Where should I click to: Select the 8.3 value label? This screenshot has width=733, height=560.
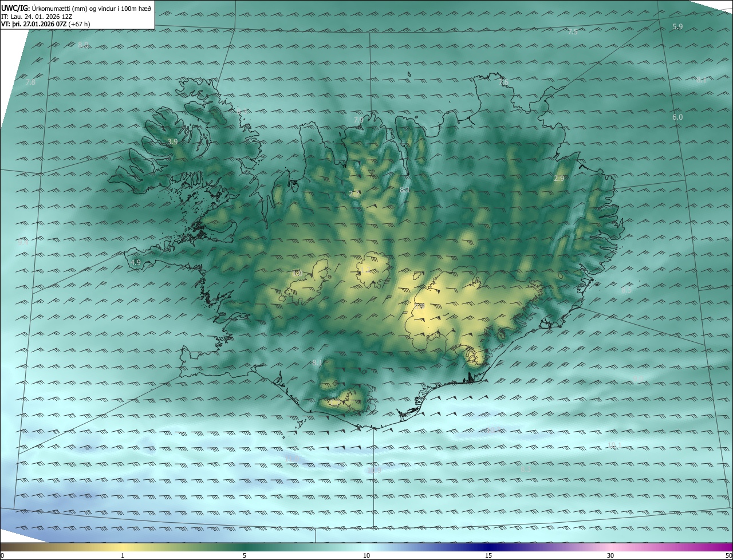pyautogui.click(x=526, y=469)
